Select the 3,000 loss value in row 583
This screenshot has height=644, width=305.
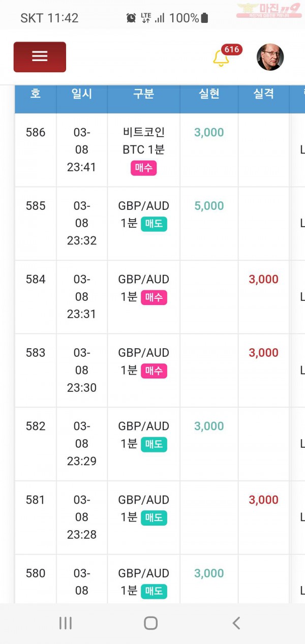pyautogui.click(x=263, y=353)
